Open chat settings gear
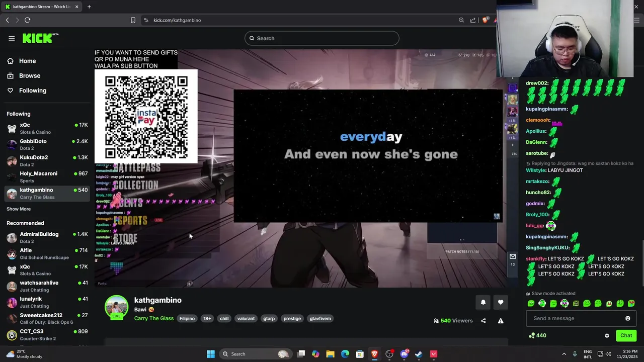 [607, 335]
